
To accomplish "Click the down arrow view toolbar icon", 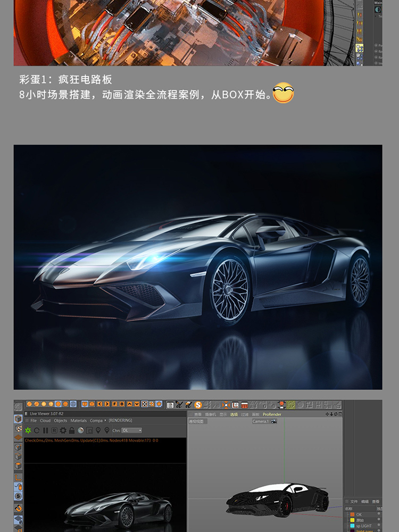I will [137, 404].
